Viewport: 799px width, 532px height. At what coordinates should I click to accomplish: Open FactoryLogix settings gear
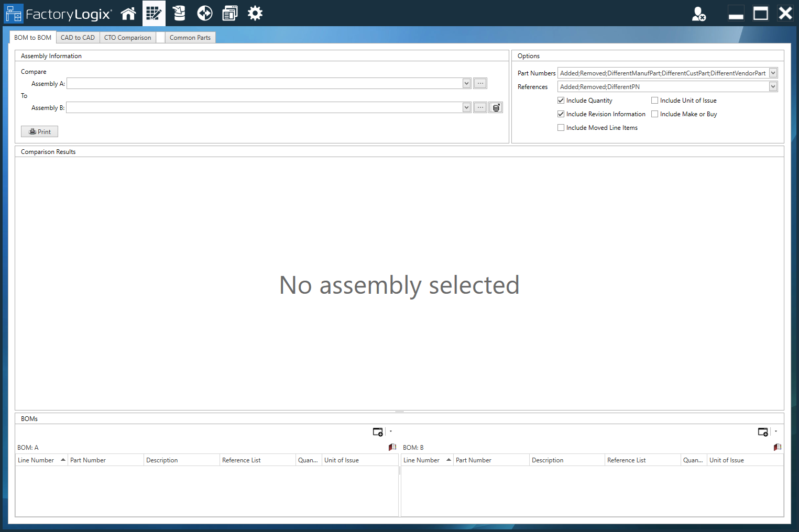pyautogui.click(x=255, y=13)
